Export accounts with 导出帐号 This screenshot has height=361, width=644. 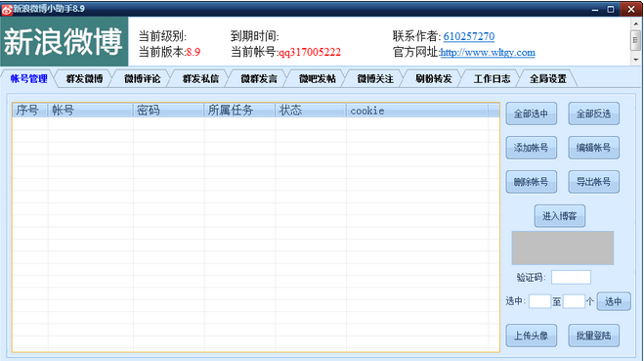coord(593,182)
